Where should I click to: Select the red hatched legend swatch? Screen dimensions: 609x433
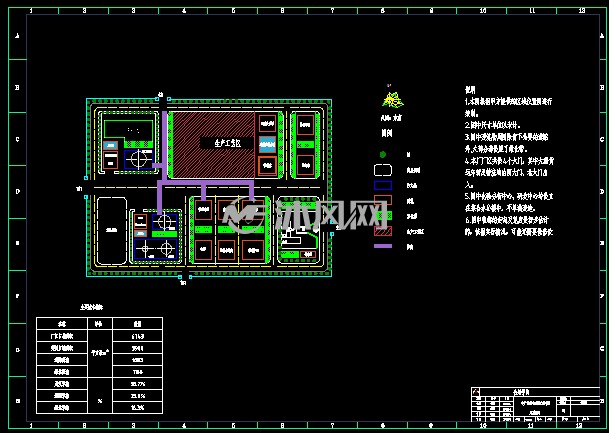pos(383,231)
